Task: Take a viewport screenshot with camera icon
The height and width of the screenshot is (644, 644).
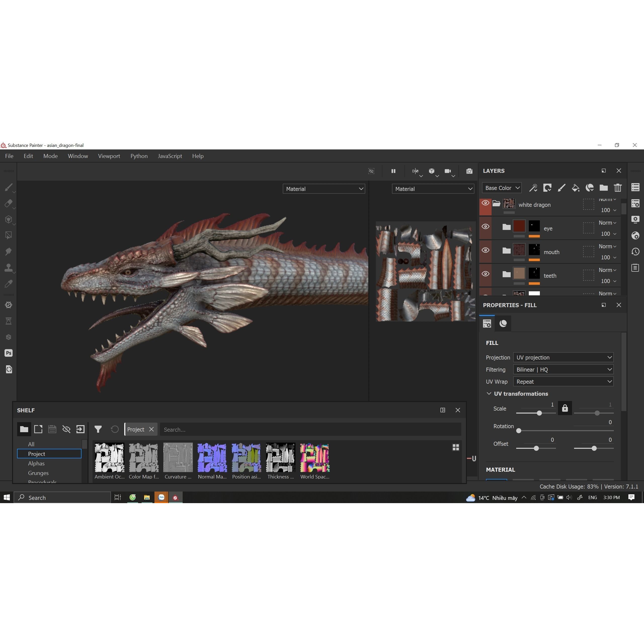Action: [x=469, y=171]
